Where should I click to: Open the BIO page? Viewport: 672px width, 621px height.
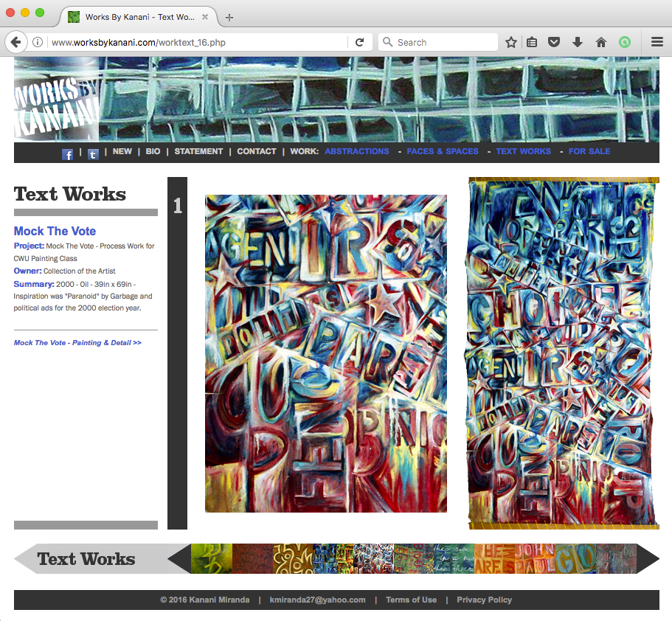[153, 151]
